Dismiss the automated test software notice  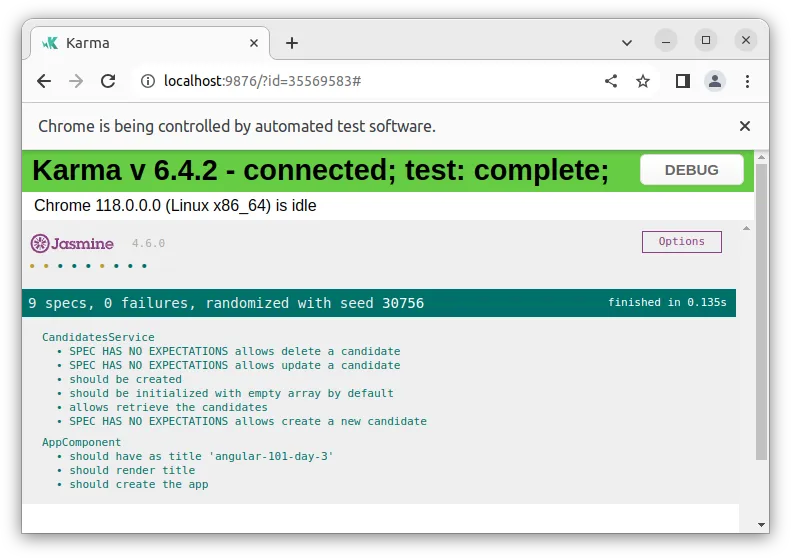click(745, 126)
